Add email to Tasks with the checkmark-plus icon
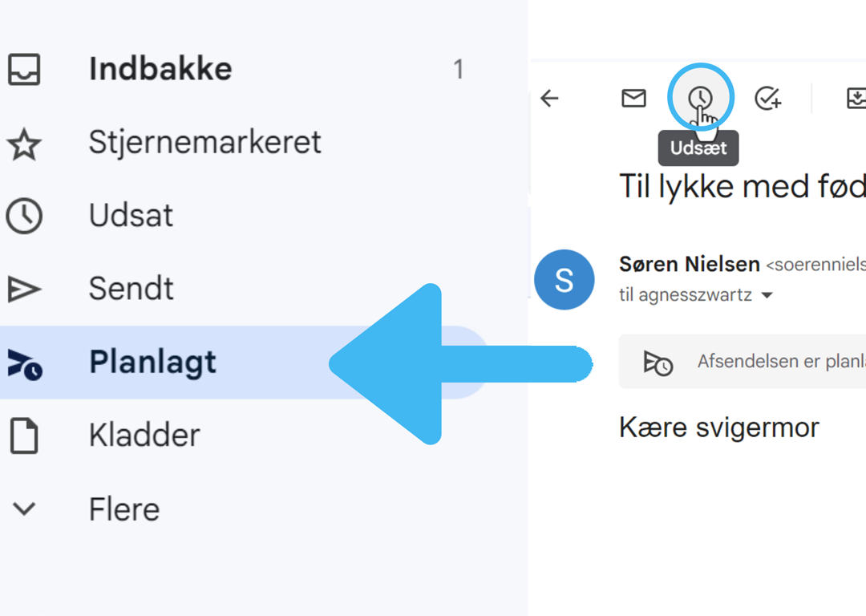 coord(767,99)
